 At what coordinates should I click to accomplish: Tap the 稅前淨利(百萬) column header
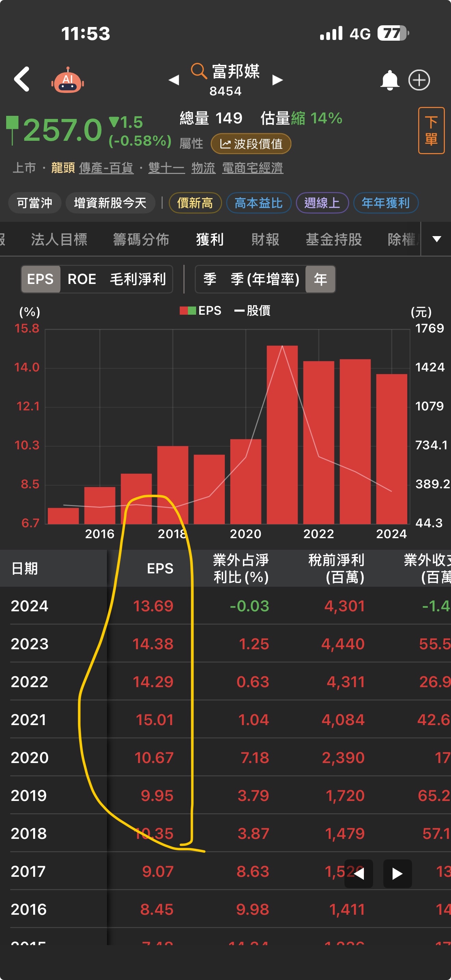pos(336,568)
